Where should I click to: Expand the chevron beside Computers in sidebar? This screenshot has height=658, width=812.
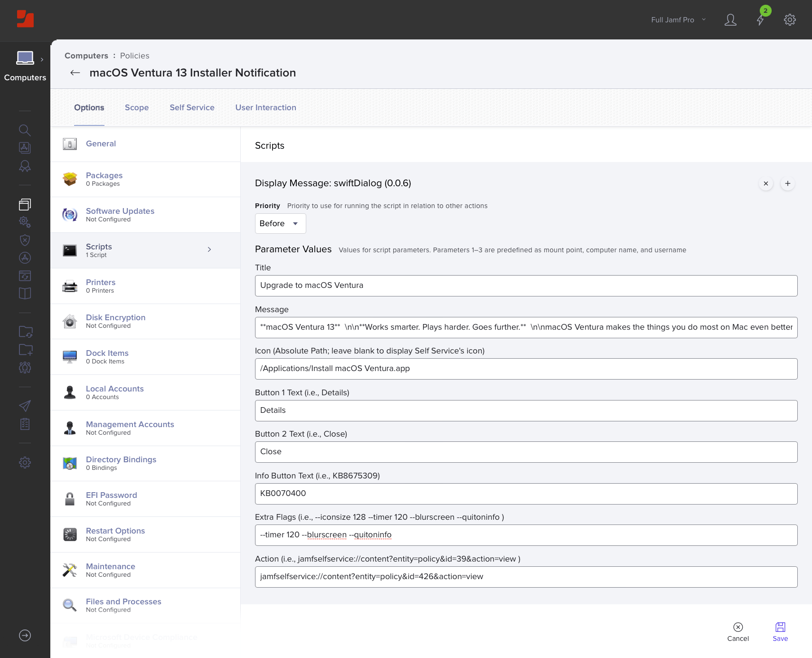[42, 59]
